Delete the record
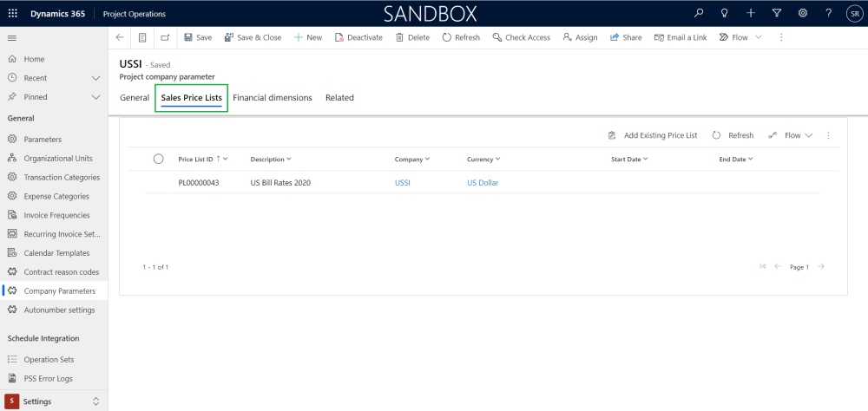The width and height of the screenshot is (868, 411). click(412, 37)
